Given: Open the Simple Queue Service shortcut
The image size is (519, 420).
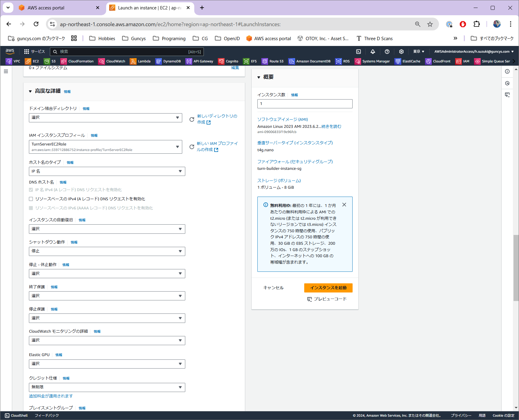Looking at the screenshot, I should point(492,61).
